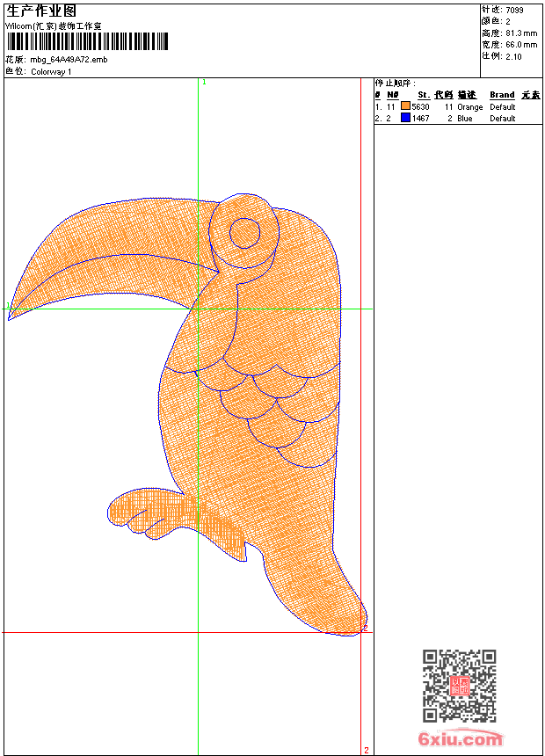545x756 pixels.
Task: Select the blue thread color swatch
Action: (405, 118)
